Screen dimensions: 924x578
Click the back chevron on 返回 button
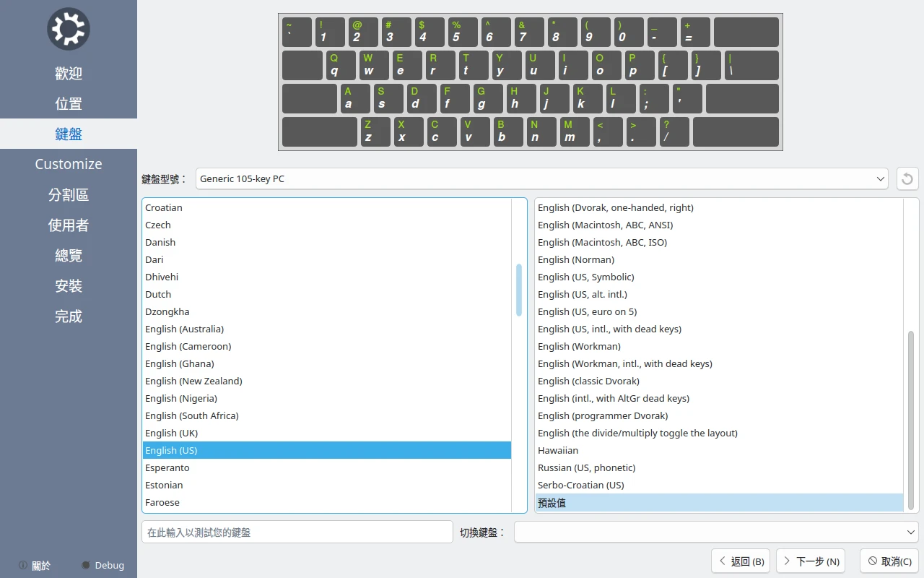coord(723,561)
